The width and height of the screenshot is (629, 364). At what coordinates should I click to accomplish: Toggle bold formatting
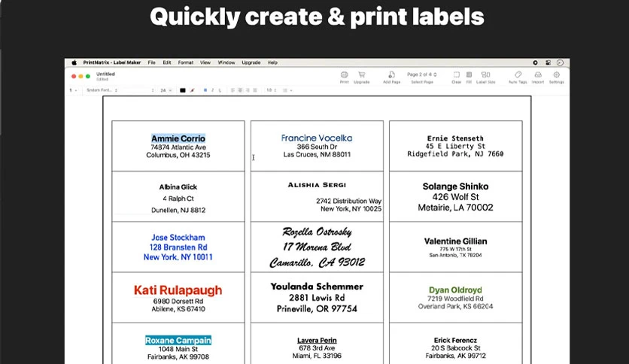pyautogui.click(x=205, y=90)
